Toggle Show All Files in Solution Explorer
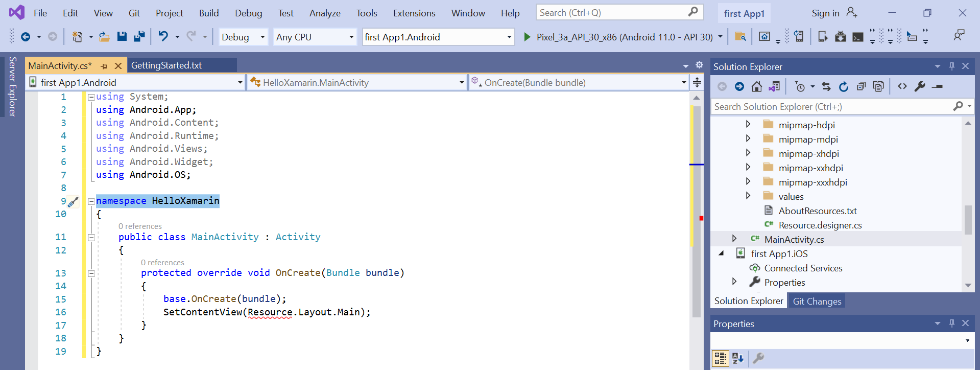This screenshot has width=980, height=370. click(x=878, y=86)
